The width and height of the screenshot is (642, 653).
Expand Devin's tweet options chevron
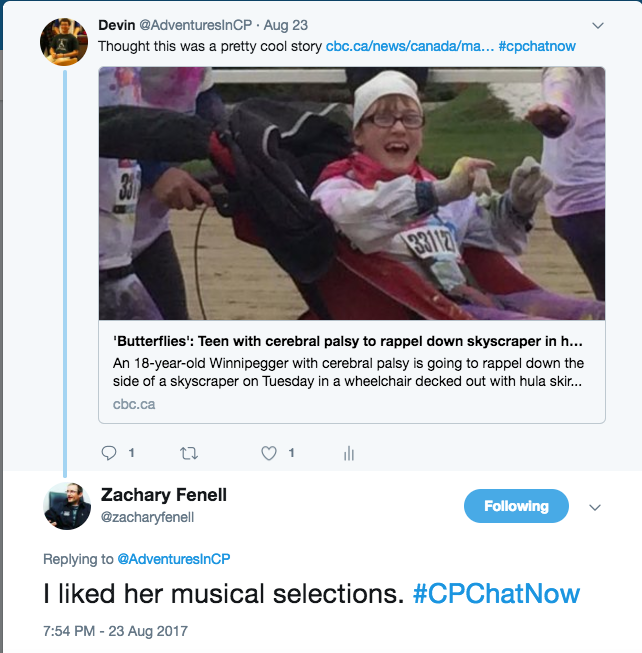click(x=598, y=25)
